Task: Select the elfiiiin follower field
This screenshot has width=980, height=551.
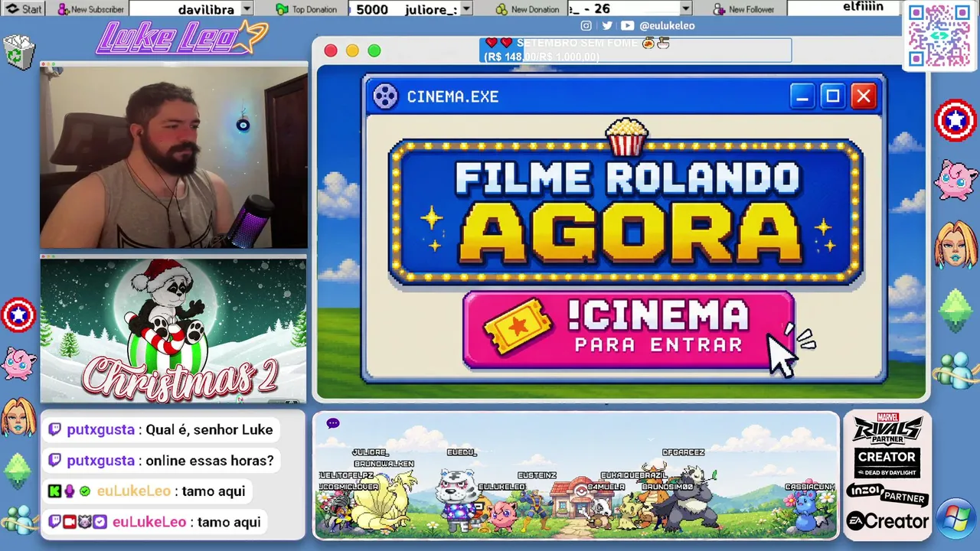Action: pos(844,8)
